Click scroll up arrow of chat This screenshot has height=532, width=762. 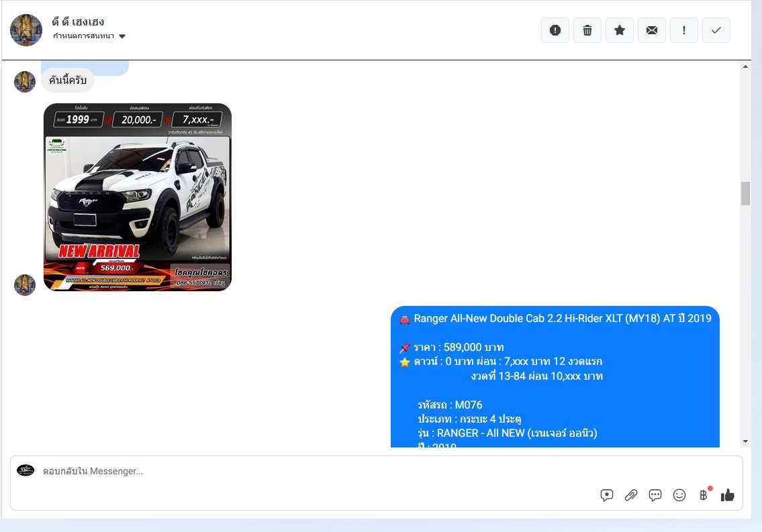745,66
